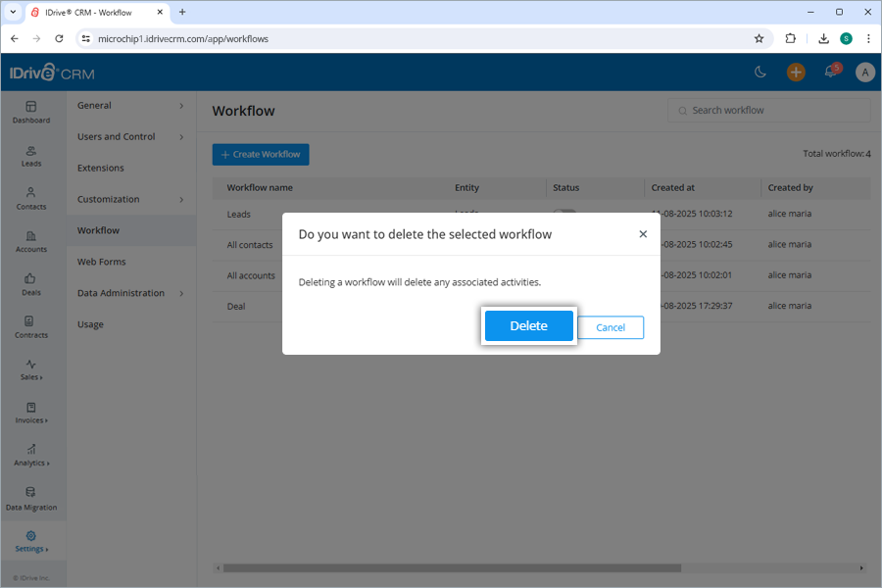
Task: Select the Web Forms menu item
Action: pos(102,262)
